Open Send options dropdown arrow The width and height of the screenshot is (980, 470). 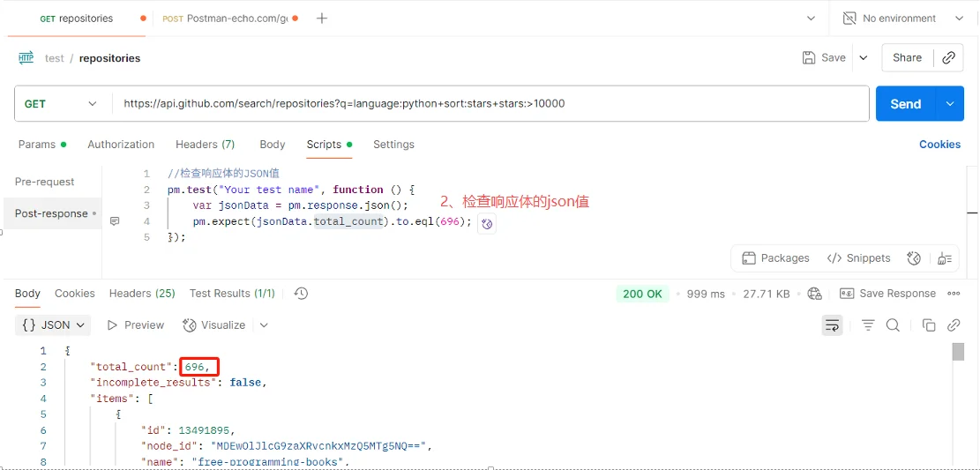950,104
